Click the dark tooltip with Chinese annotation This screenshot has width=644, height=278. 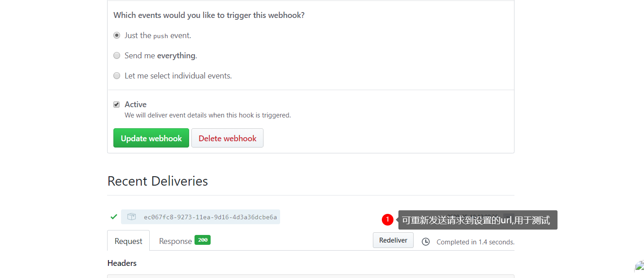478,220
